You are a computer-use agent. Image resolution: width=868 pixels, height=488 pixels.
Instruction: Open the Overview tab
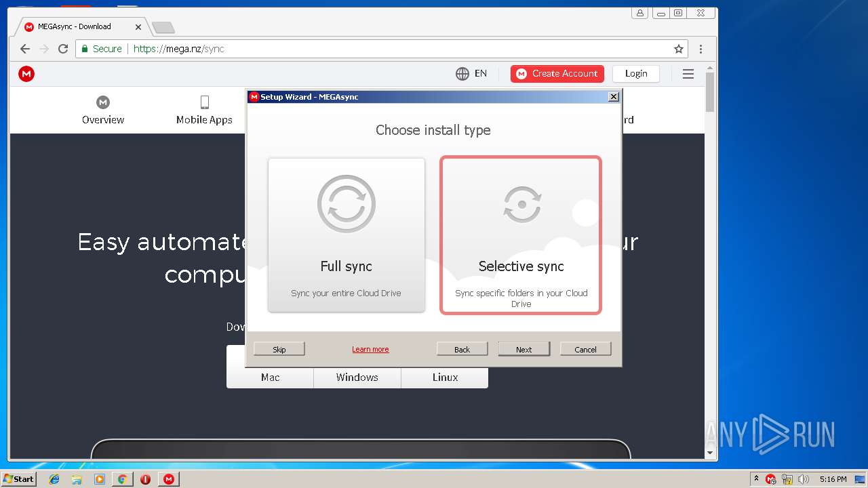(x=103, y=110)
